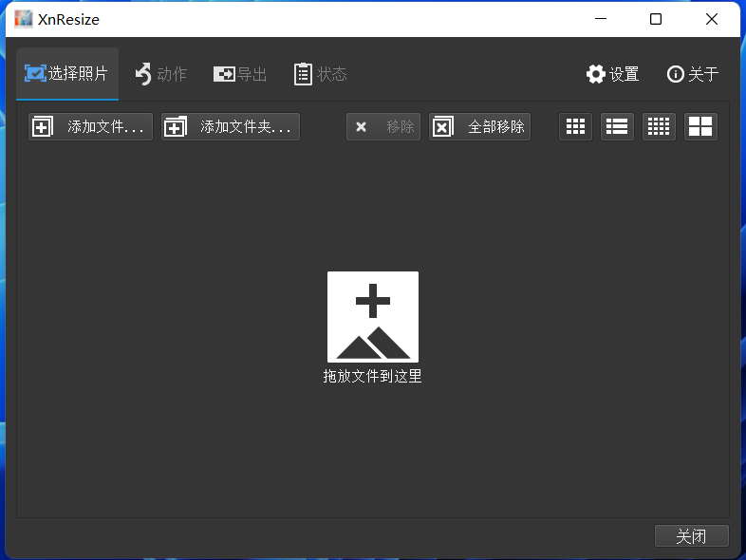Switch to list view layout
The image size is (746, 560).
click(x=617, y=127)
